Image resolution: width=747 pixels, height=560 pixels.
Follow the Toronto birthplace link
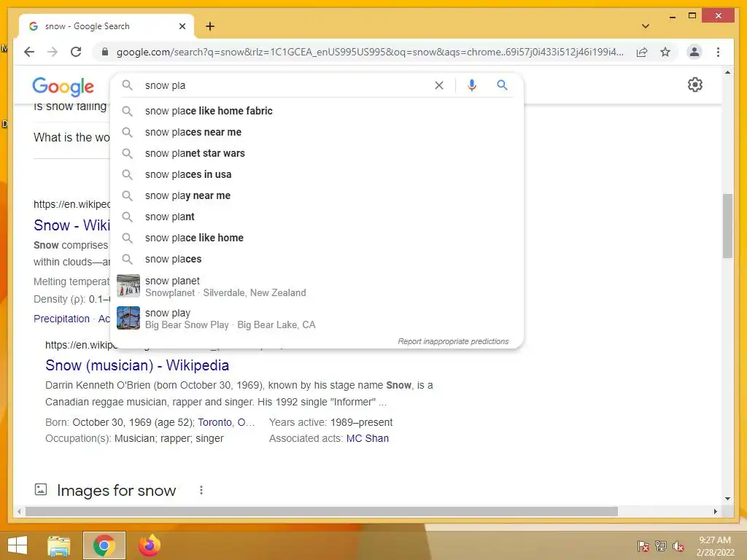[x=226, y=422]
